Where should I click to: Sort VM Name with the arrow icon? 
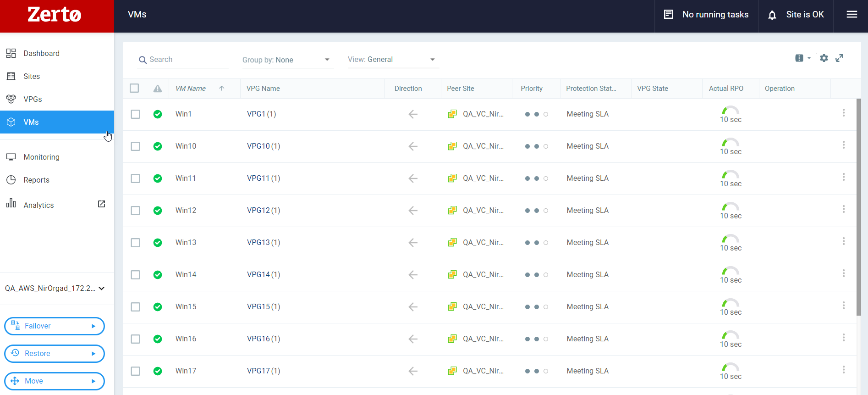[x=222, y=88]
